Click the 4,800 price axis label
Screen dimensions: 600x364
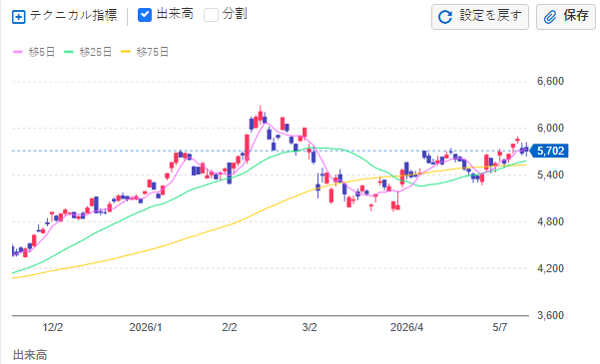pos(550,221)
